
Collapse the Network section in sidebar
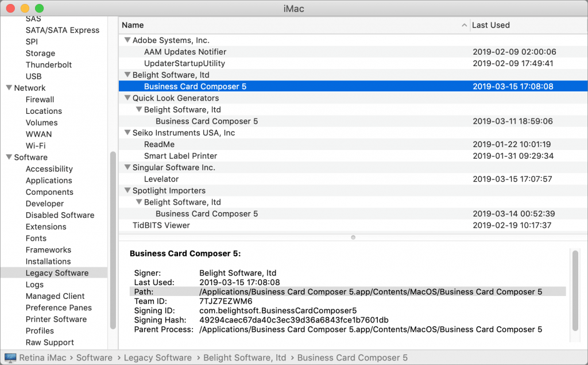click(x=9, y=87)
